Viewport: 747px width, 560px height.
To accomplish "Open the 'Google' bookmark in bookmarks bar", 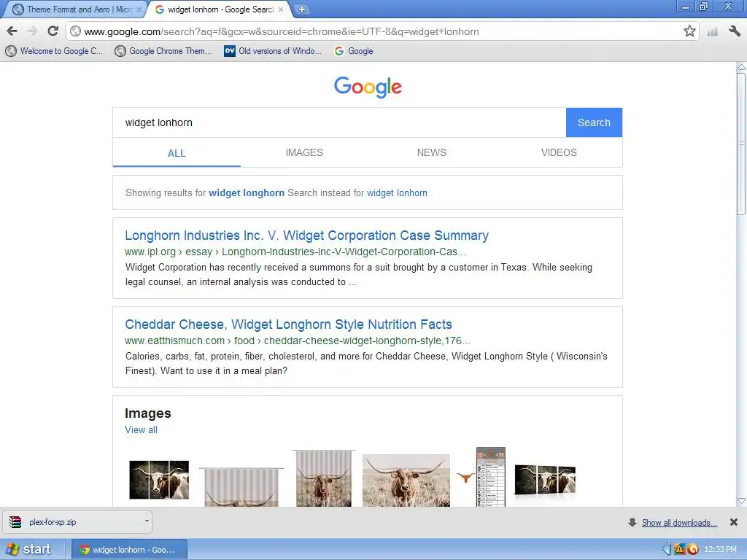I will [354, 51].
